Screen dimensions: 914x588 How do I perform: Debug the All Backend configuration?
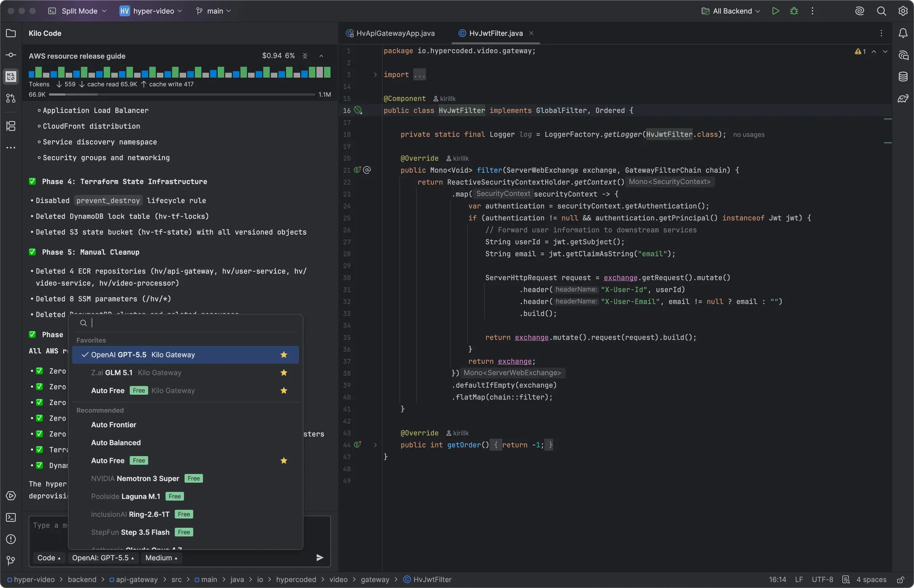(x=794, y=11)
